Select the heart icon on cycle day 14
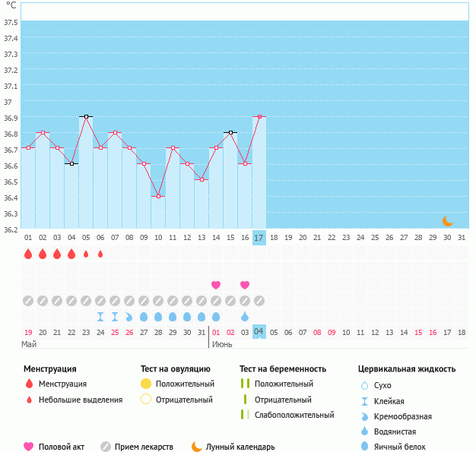476x452 pixels. point(216,285)
